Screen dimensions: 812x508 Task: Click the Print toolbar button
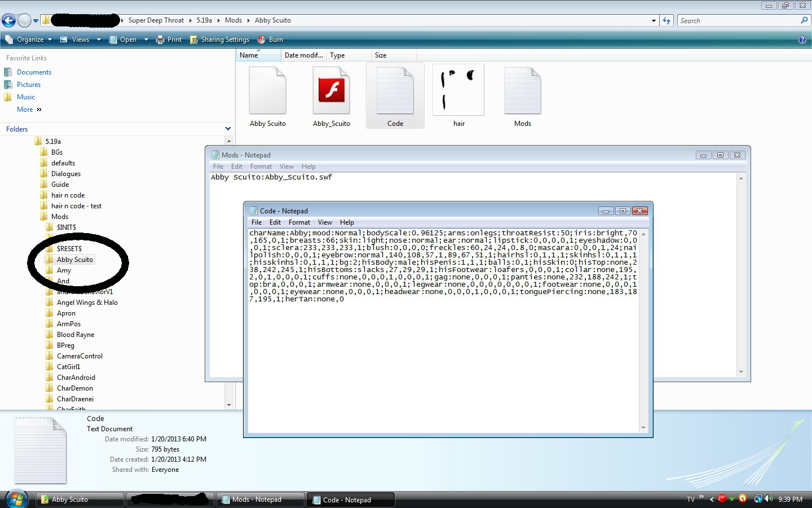pos(169,40)
